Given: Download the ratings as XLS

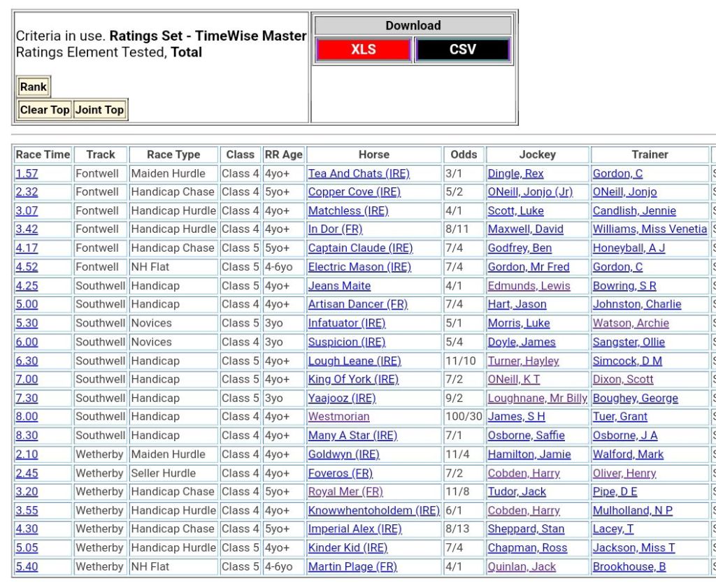Looking at the screenshot, I should pos(363,50).
